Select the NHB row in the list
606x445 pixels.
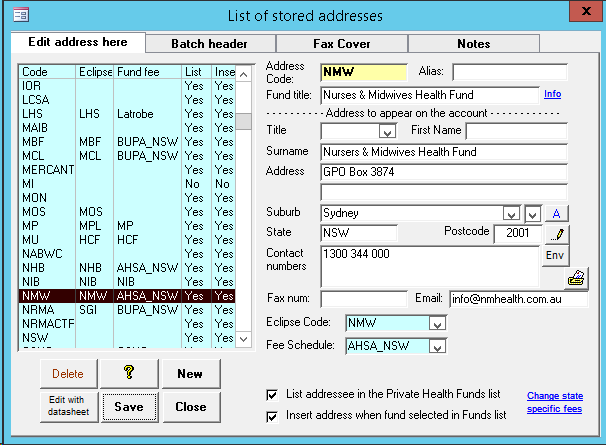[x=127, y=268]
